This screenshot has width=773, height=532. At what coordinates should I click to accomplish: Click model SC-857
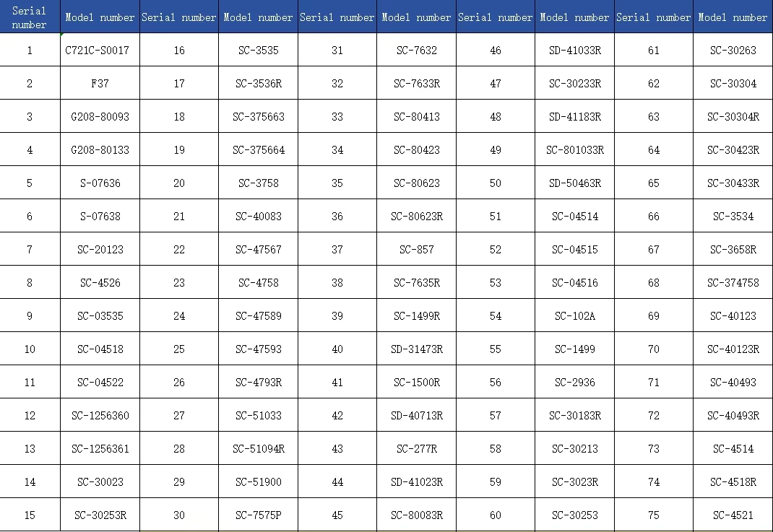tap(417, 249)
